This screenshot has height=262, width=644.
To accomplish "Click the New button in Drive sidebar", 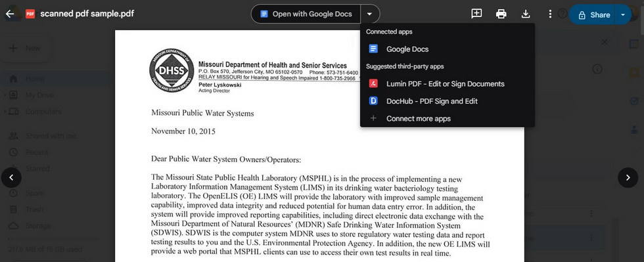I will tap(26, 48).
